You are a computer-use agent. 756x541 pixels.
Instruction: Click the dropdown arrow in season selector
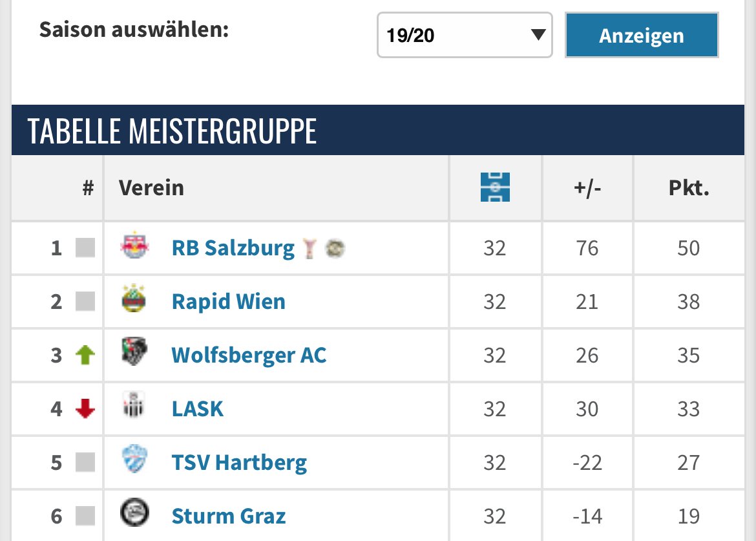[x=538, y=35]
